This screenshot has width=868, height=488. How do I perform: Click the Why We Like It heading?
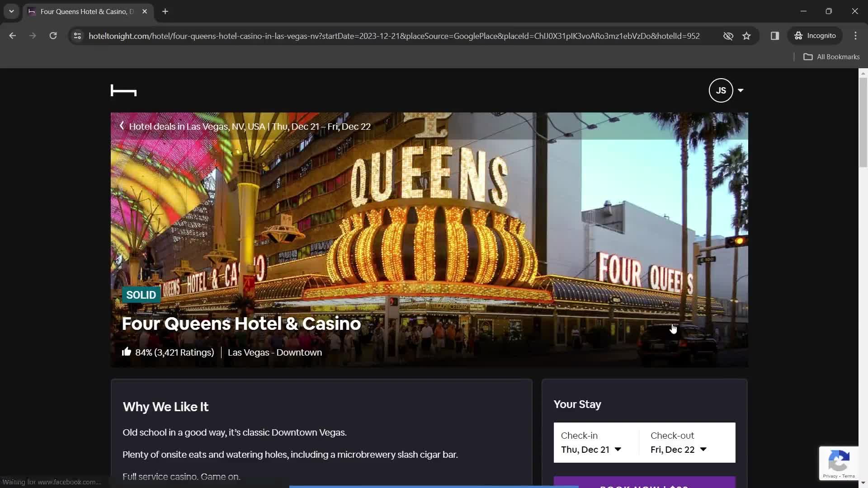[x=165, y=407]
